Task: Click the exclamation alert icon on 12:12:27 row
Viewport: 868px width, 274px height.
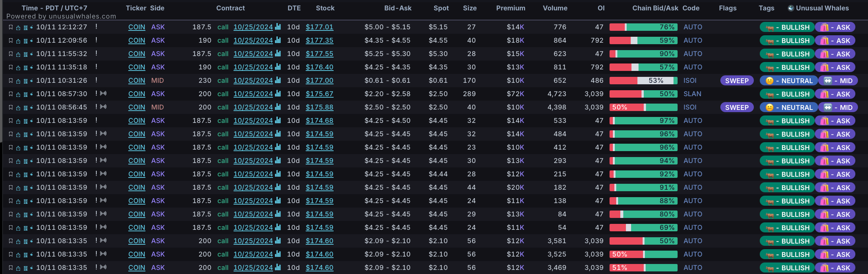Action: (x=96, y=27)
